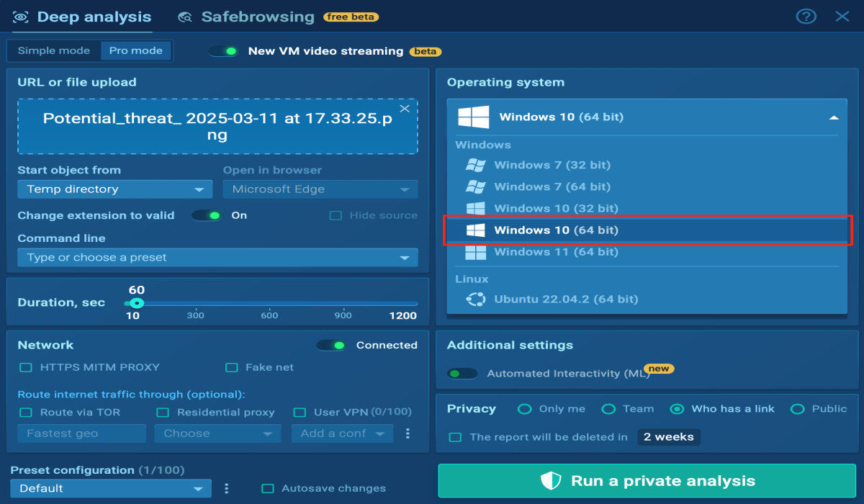Enable the Fake net checkbox
The height and width of the screenshot is (504, 864).
point(232,367)
